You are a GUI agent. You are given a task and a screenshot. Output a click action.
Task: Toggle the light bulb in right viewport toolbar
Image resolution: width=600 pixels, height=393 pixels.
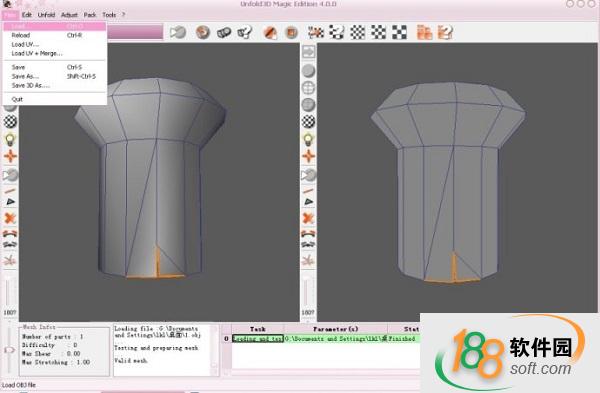pos(308,139)
